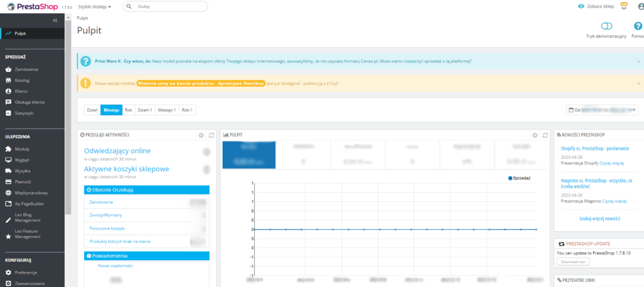This screenshot has height=287, width=644.
Task: Click the Leo Blog Management pencil icon
Action: pos(8,220)
